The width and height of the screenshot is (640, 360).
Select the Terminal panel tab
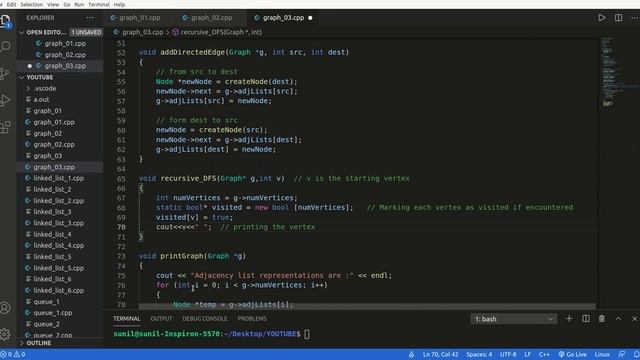click(x=127, y=319)
